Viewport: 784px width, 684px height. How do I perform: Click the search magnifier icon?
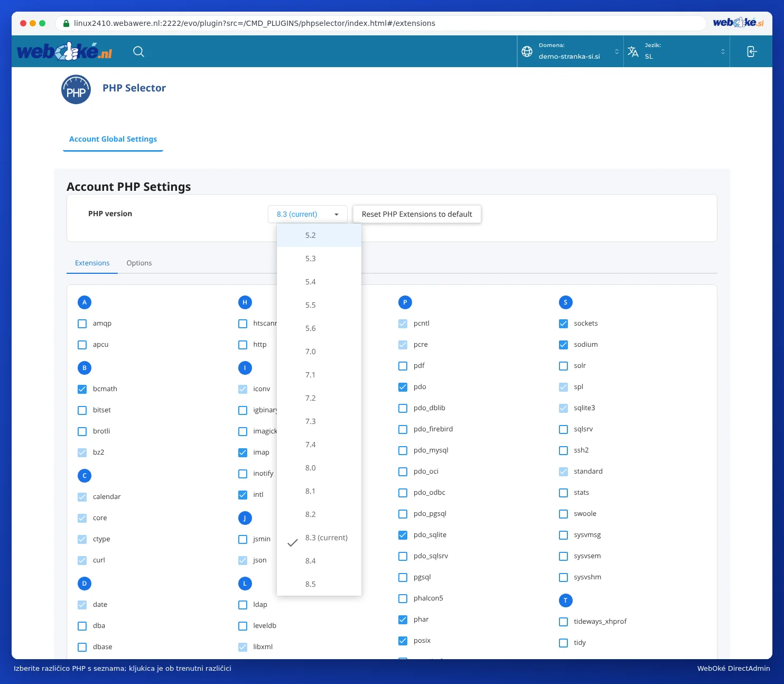point(138,51)
